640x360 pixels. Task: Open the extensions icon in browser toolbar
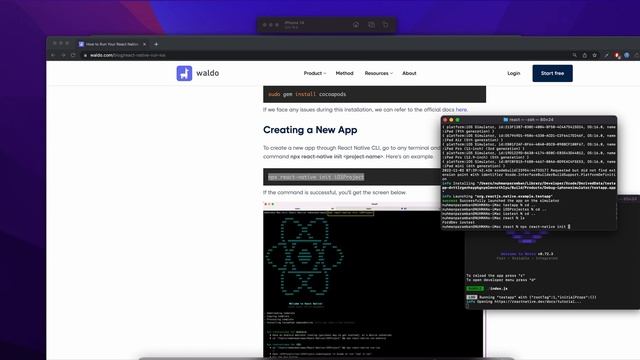point(606,55)
